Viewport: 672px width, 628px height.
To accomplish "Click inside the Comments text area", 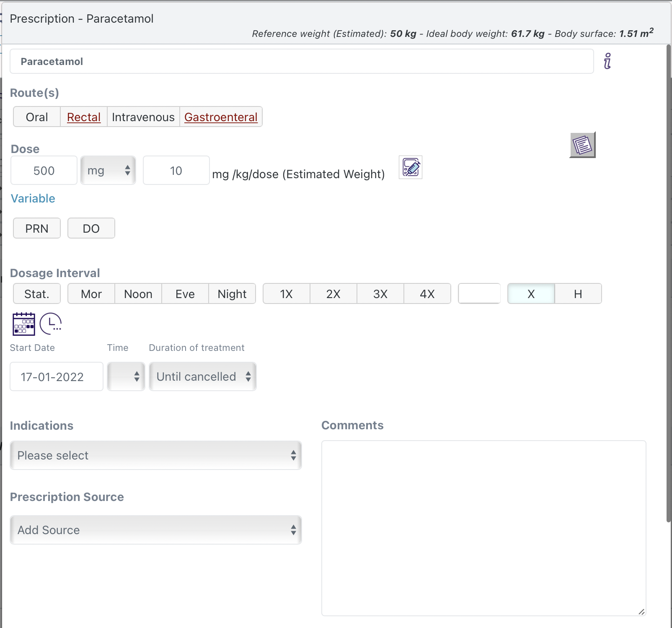I will [483, 528].
